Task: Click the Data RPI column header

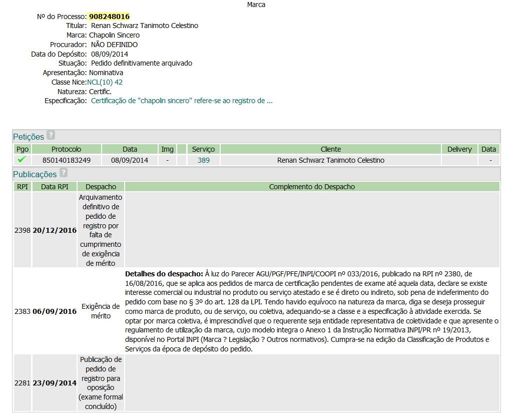Action: click(x=55, y=187)
